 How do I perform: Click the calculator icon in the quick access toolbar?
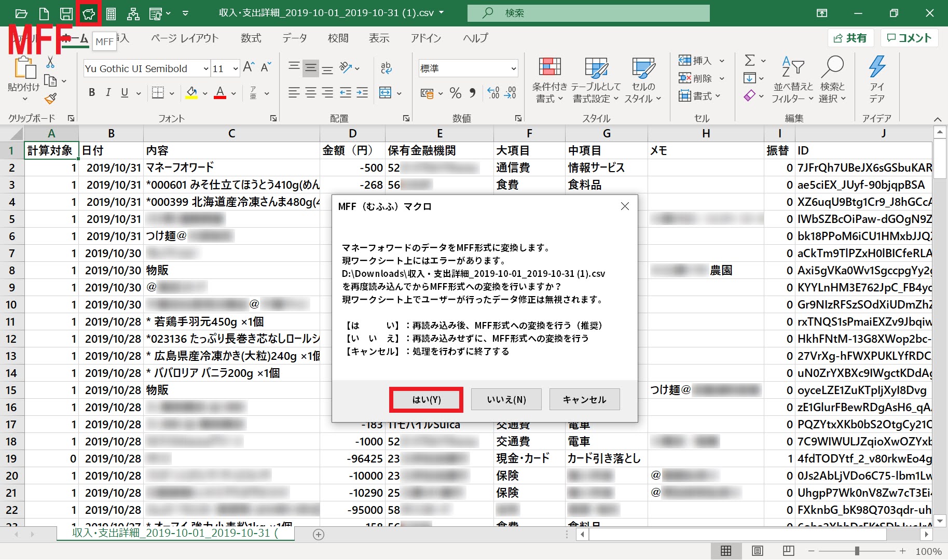point(111,13)
